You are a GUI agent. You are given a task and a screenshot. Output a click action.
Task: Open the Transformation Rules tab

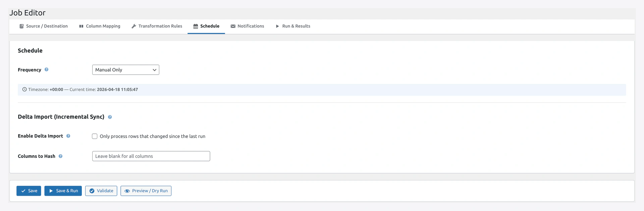coord(157,26)
